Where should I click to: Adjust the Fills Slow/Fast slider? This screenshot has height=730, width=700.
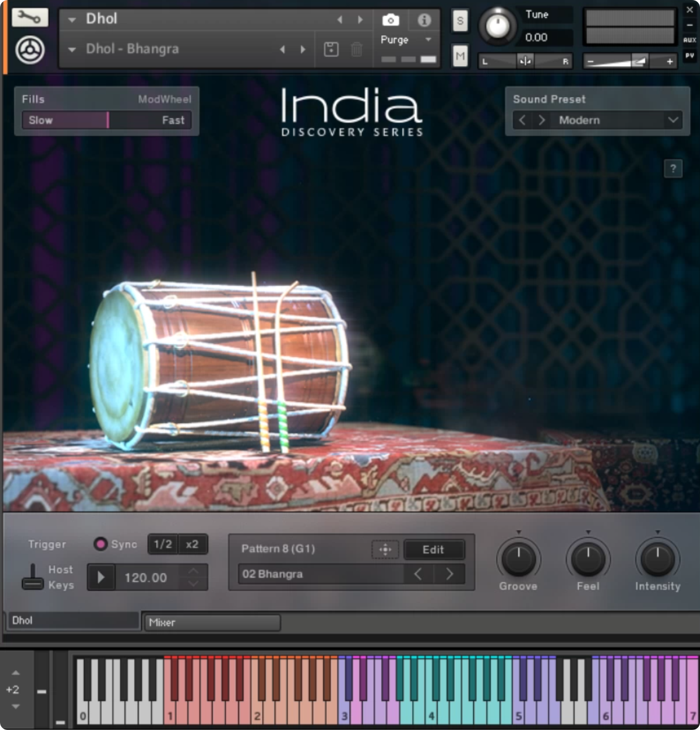pyautogui.click(x=107, y=120)
